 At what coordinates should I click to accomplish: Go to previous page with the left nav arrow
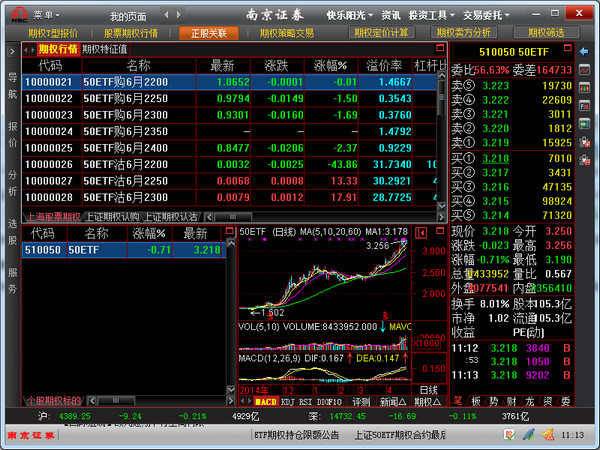(166, 15)
